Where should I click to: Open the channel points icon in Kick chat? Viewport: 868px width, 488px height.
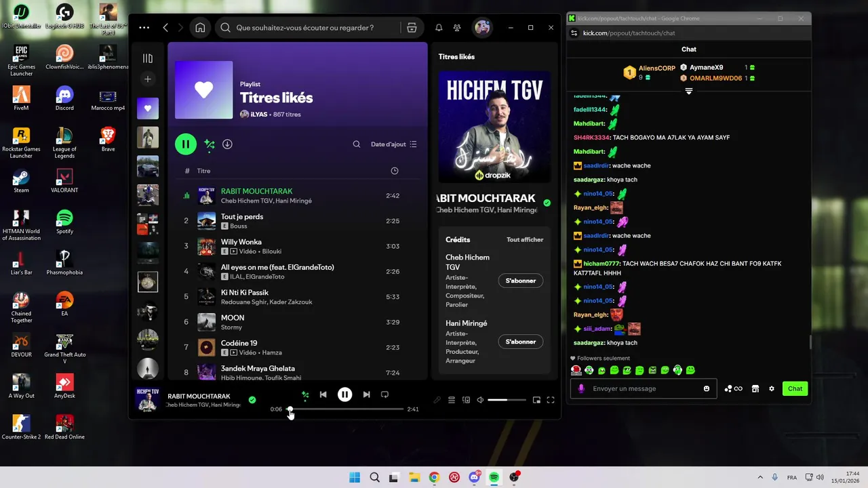click(733, 389)
